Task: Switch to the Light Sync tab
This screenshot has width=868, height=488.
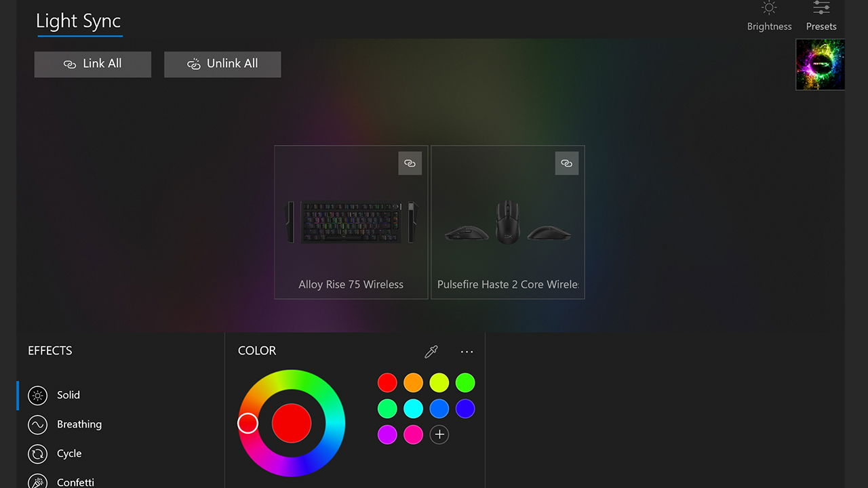Action: coord(79,22)
